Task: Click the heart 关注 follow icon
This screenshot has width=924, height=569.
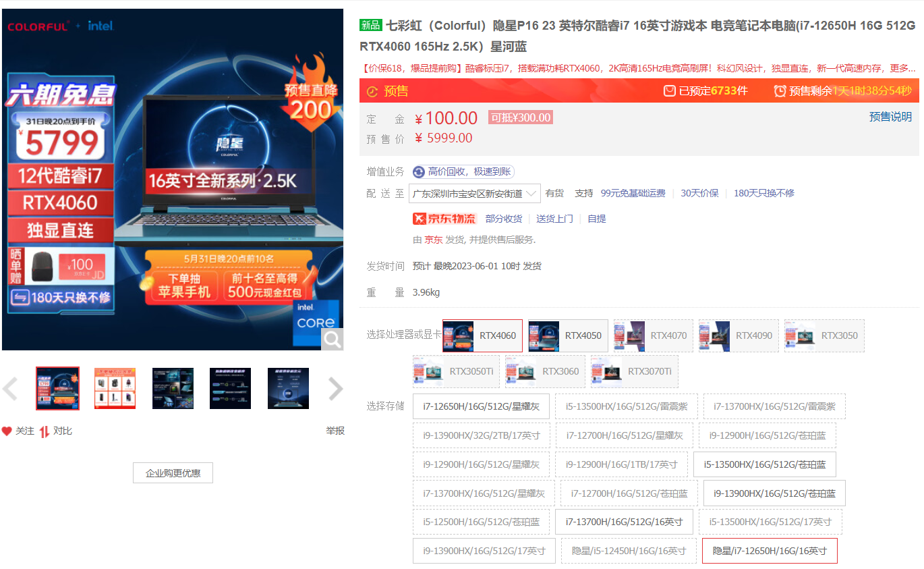Action: 7,431
